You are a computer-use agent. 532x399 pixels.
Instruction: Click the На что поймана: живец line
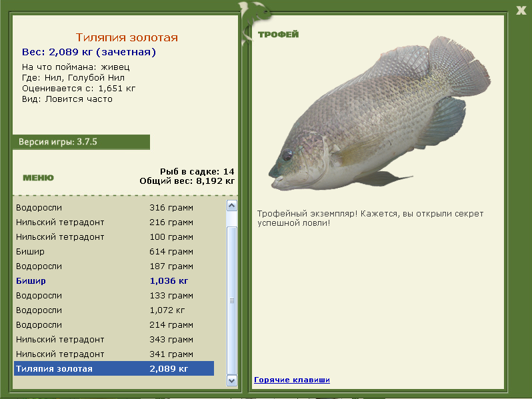(x=75, y=67)
